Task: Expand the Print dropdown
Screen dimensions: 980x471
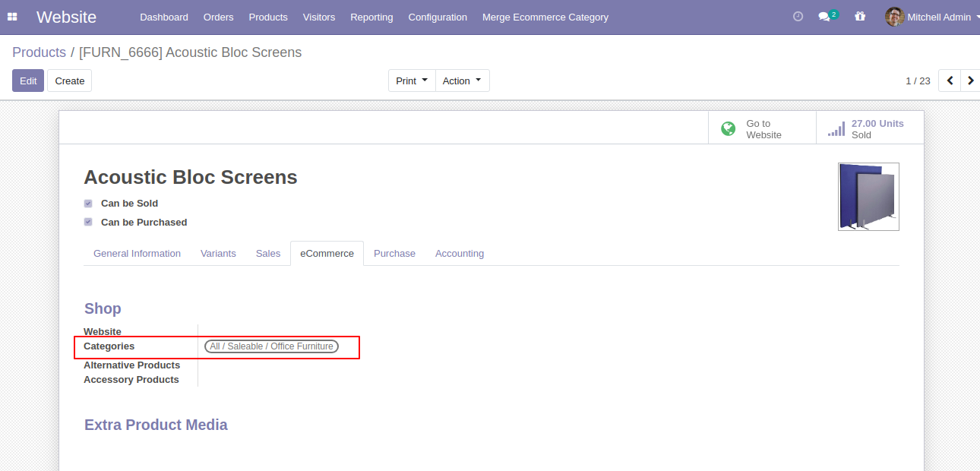Action: (412, 81)
